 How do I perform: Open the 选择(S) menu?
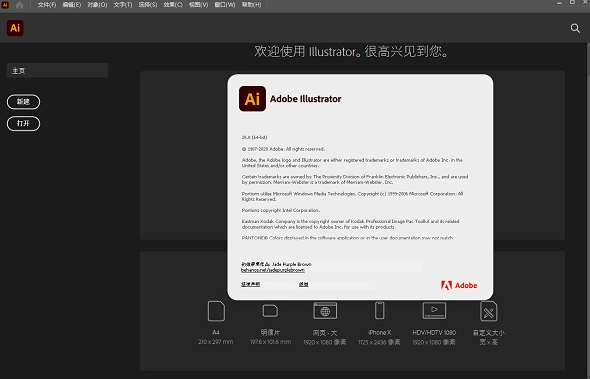[148, 5]
